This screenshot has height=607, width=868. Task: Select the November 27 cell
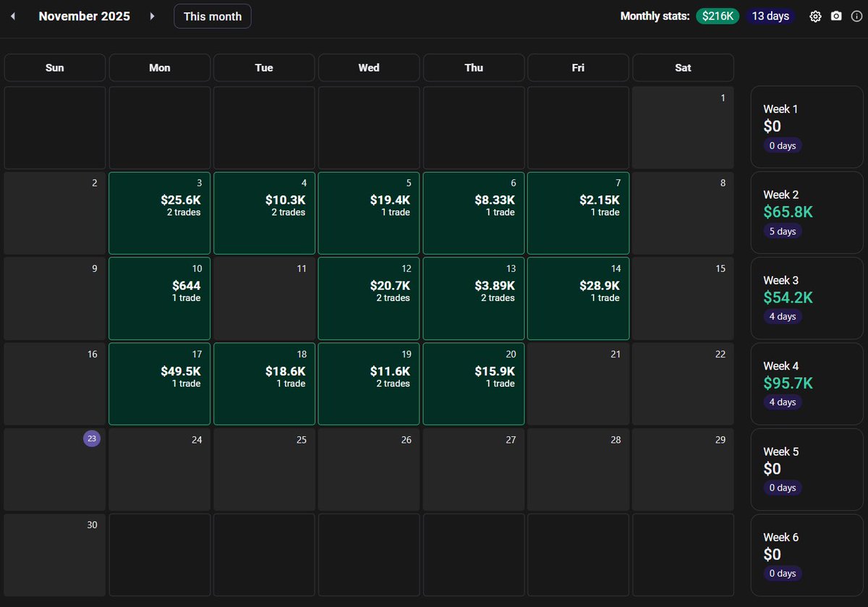tap(474, 470)
